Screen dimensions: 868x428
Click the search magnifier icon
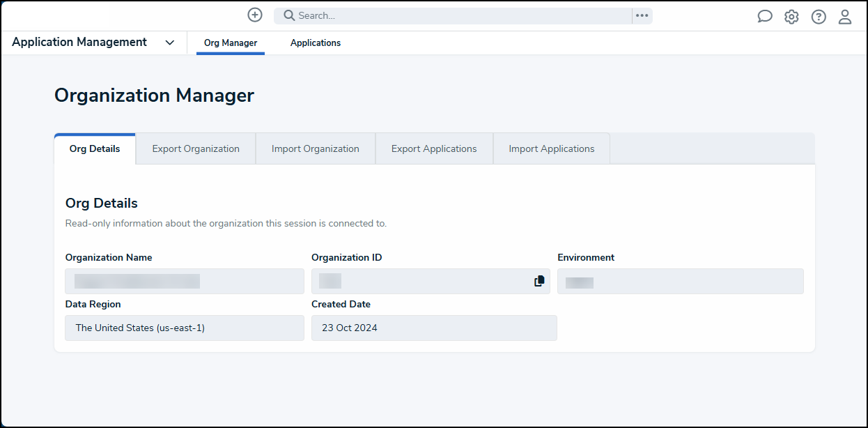(289, 15)
